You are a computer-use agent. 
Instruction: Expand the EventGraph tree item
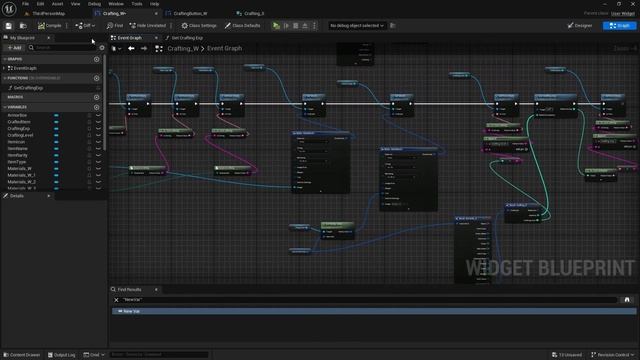click(x=4, y=68)
